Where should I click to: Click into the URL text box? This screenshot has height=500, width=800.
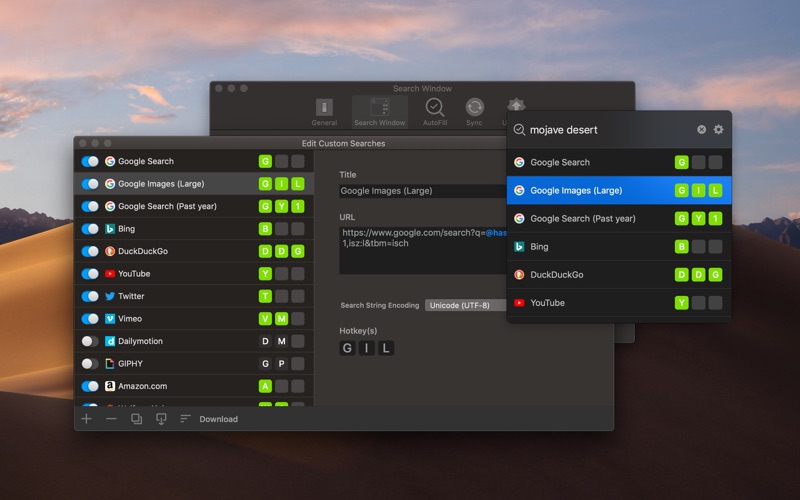pyautogui.click(x=422, y=251)
